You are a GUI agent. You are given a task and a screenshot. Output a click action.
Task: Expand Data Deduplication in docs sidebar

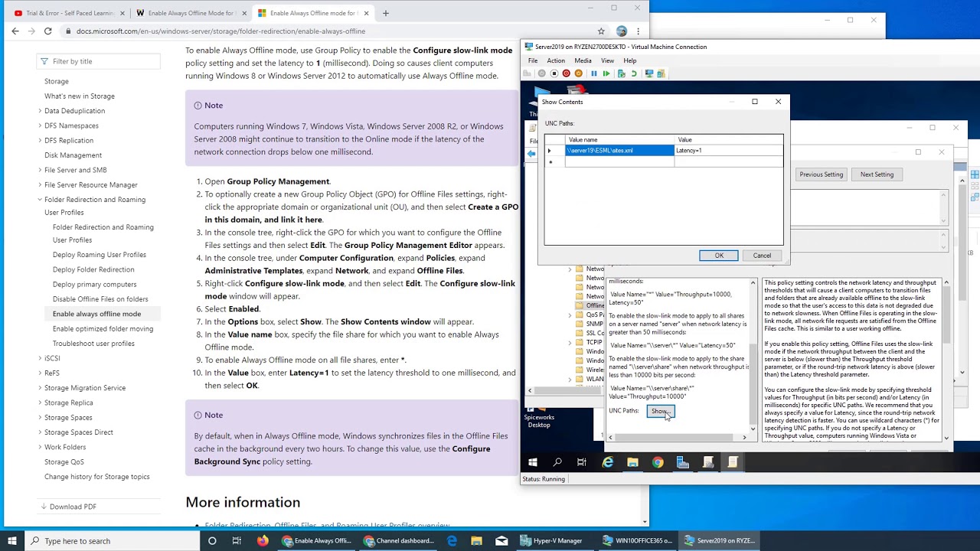click(x=40, y=111)
